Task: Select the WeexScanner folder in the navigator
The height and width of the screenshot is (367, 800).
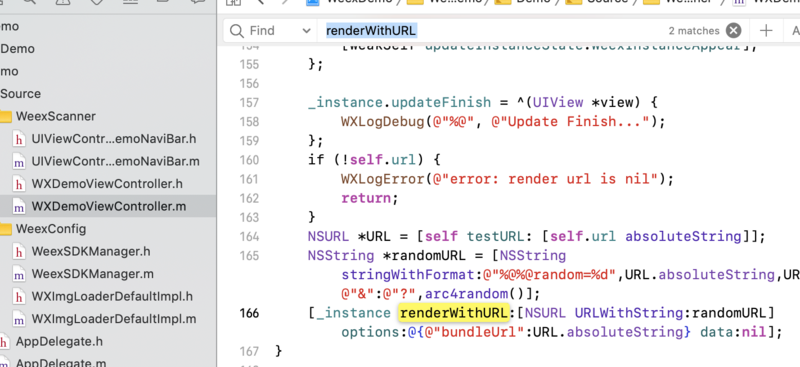Action: tap(56, 116)
